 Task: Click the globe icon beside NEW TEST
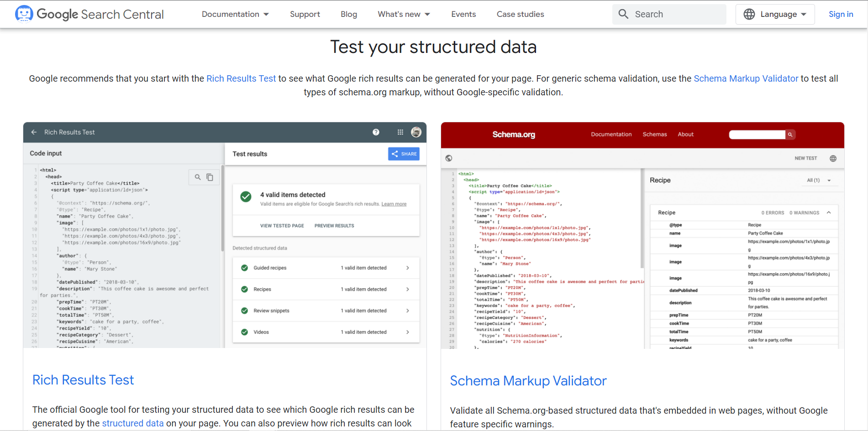[x=833, y=158]
